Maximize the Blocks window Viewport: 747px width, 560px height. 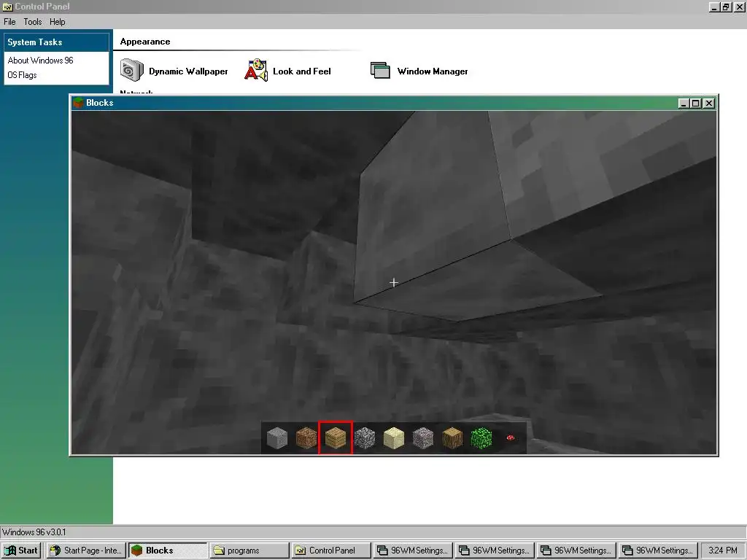click(695, 104)
